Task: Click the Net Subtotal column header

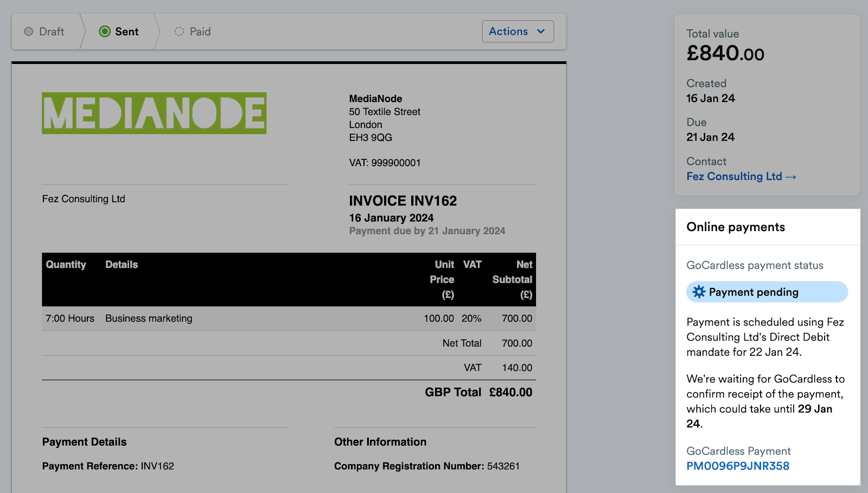Action: pyautogui.click(x=512, y=279)
